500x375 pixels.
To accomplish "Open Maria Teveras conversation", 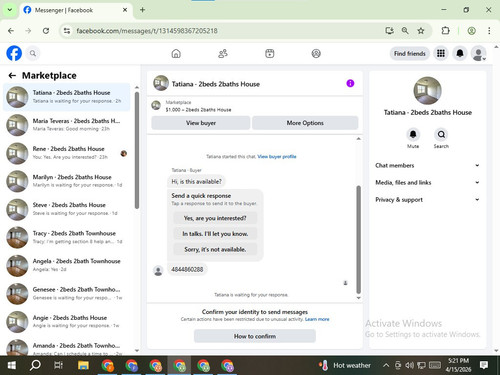I will point(67,125).
